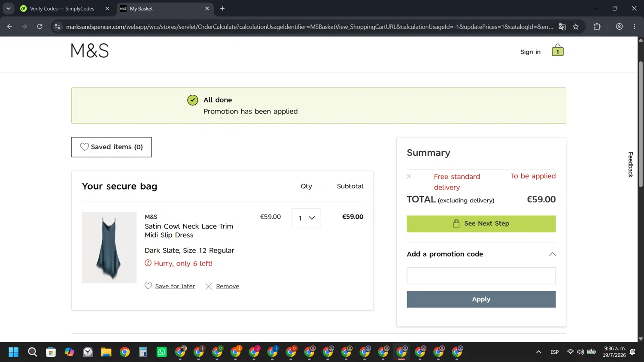Open WhatsApp from the taskbar

[161, 352]
